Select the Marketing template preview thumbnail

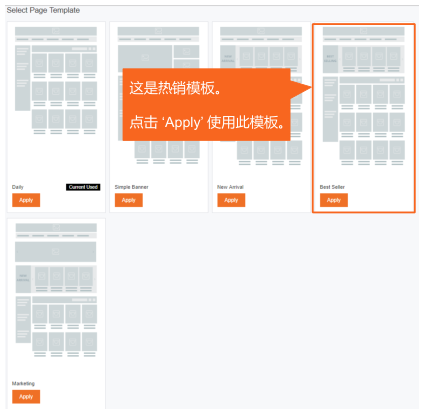click(x=56, y=290)
